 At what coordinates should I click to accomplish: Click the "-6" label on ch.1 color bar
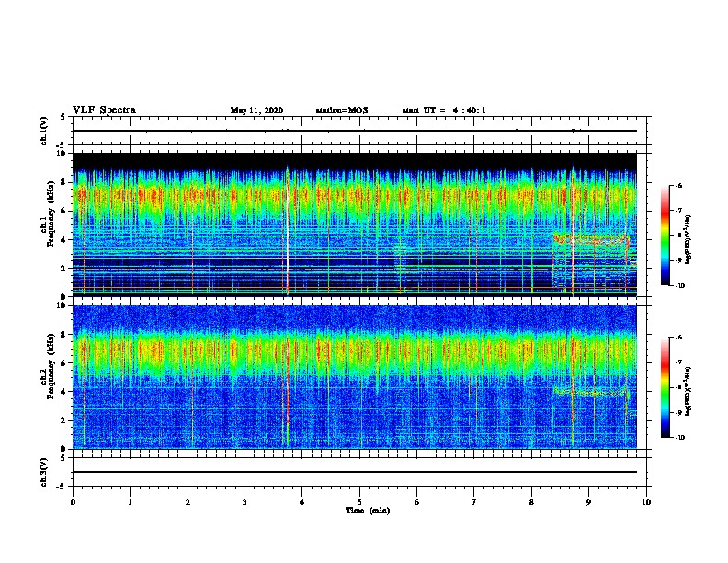(678, 186)
